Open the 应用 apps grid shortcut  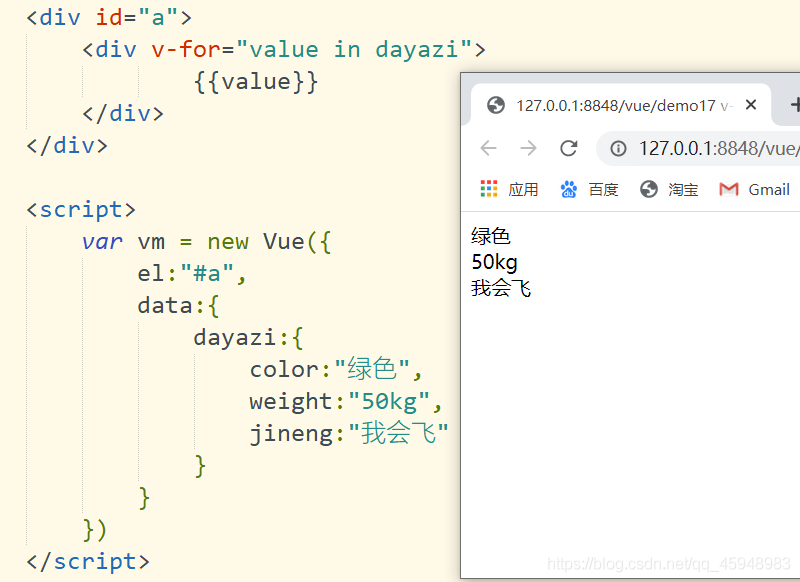point(509,189)
